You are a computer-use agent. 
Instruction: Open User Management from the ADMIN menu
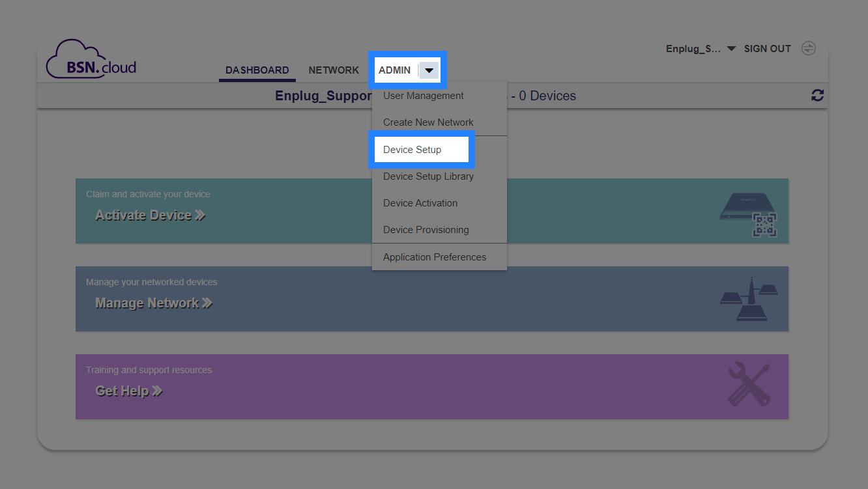coord(423,96)
